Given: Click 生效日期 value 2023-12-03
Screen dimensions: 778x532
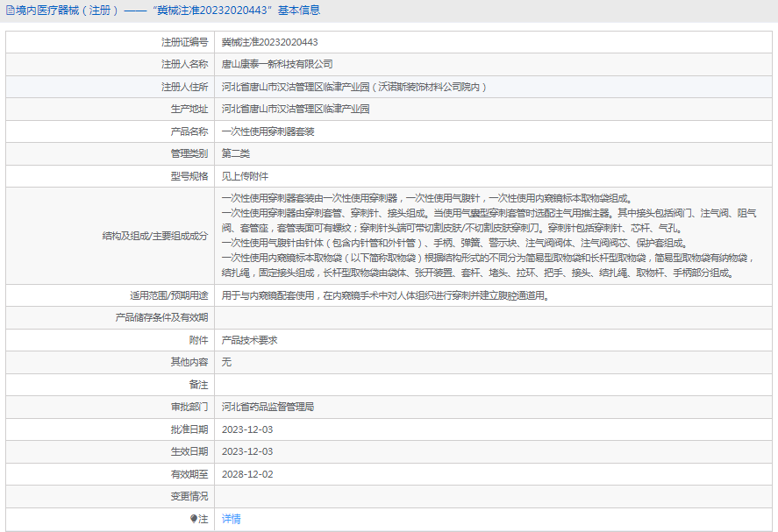Looking at the screenshot, I should coord(247,451).
